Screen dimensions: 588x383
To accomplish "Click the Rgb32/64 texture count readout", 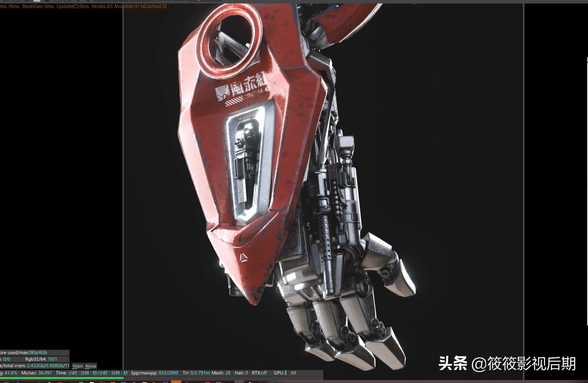I will (x=41, y=359).
